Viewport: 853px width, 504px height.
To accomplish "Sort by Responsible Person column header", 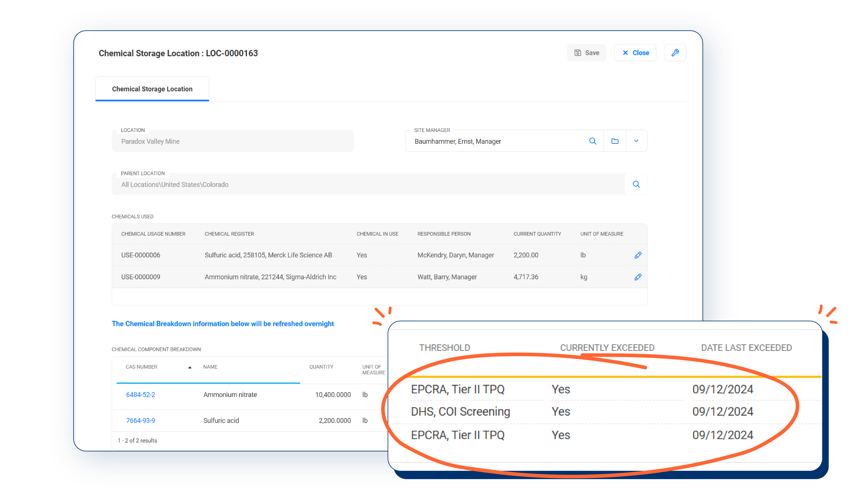I will pos(444,234).
